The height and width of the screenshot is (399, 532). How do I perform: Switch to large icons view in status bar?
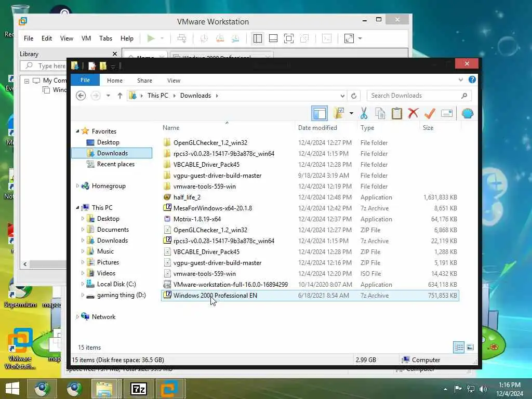point(470,347)
